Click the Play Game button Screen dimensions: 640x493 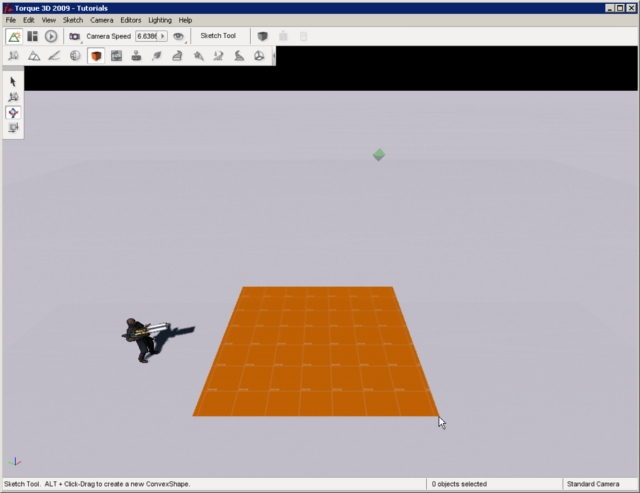[x=51, y=36]
